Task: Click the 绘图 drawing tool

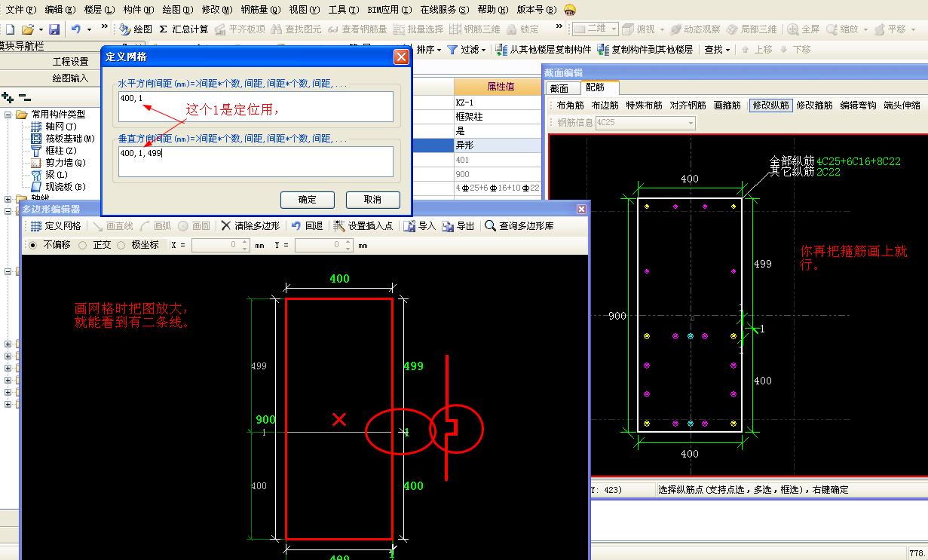Action: 136,29
